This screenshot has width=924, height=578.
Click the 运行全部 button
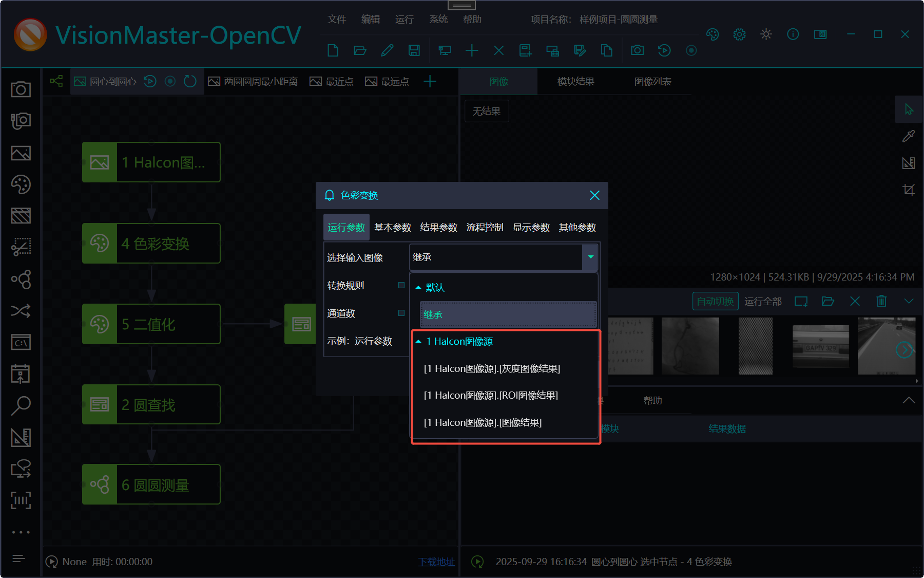point(763,302)
